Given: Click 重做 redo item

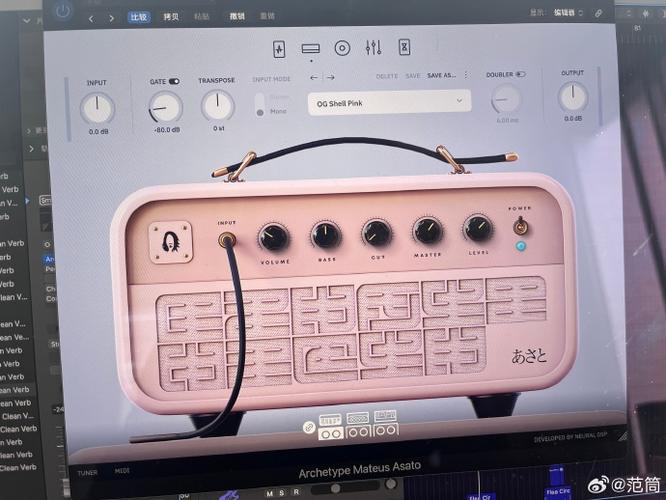Looking at the screenshot, I should point(267,16).
